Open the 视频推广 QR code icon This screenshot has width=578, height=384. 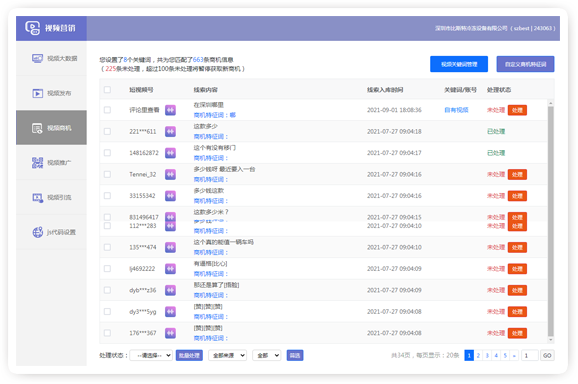(37, 163)
